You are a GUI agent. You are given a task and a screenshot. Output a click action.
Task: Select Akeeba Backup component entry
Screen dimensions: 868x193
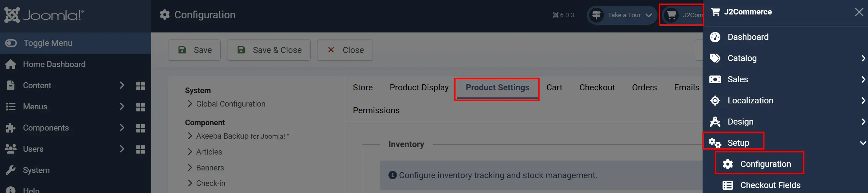242,136
